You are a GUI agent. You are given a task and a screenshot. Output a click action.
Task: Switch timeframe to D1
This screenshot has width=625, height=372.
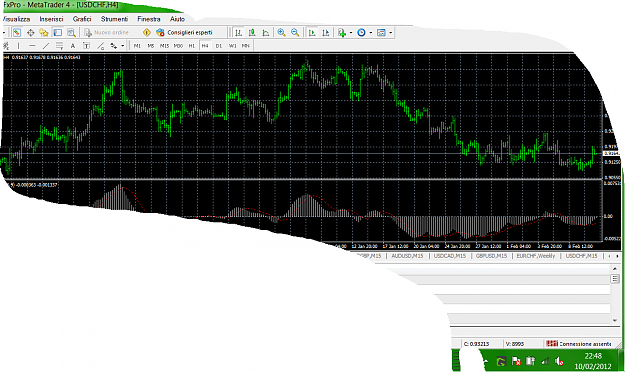pos(218,46)
